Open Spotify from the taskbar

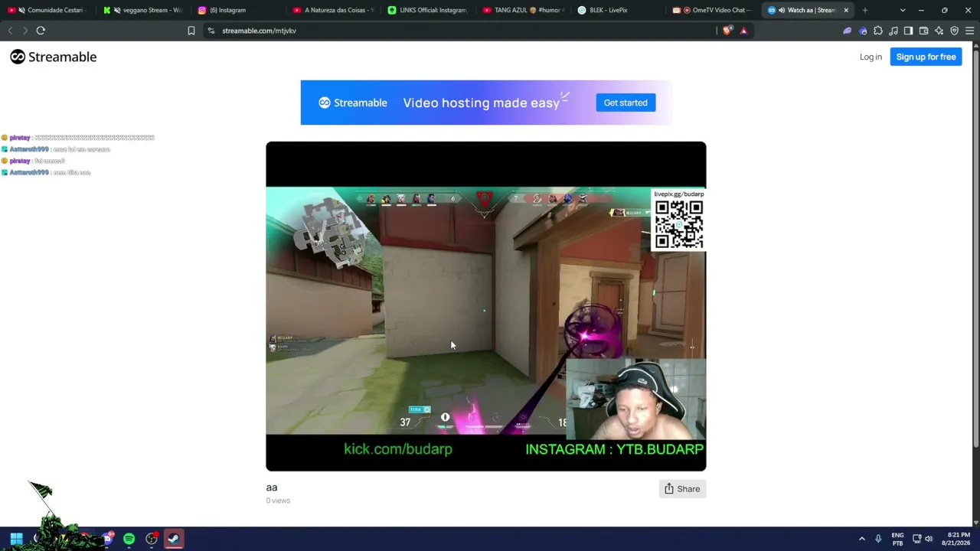pos(129,539)
